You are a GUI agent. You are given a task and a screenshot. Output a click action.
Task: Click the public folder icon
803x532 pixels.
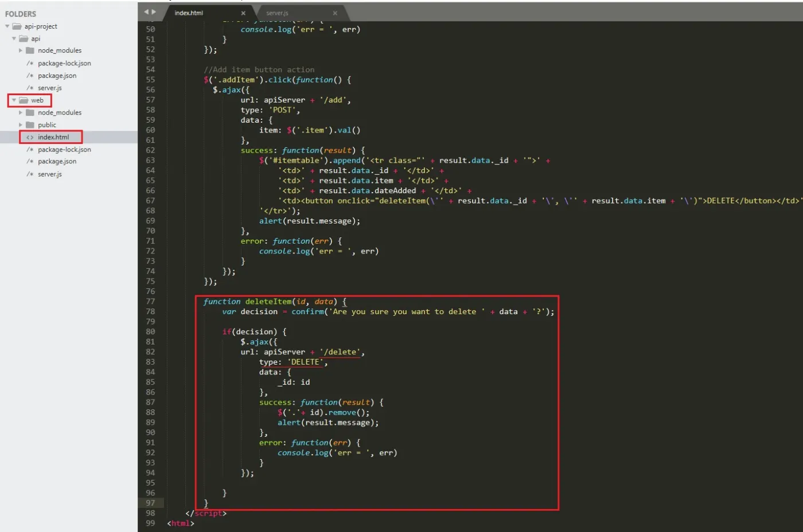tap(30, 125)
